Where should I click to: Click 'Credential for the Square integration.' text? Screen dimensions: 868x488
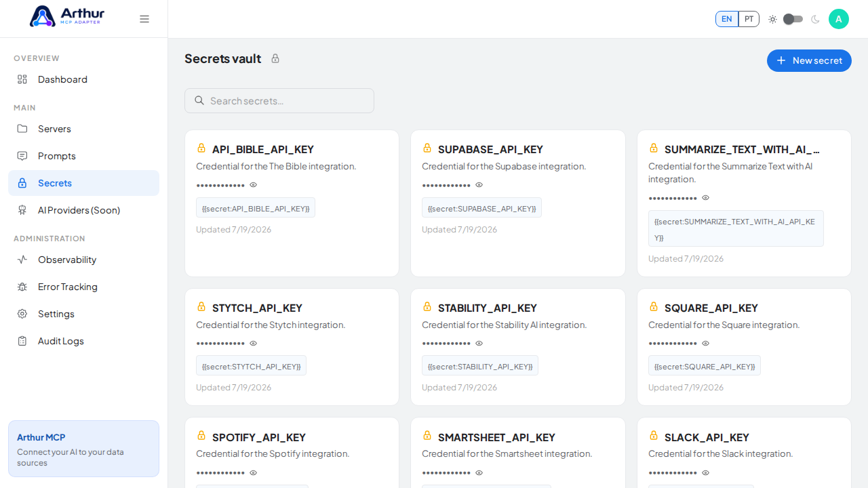click(x=724, y=325)
